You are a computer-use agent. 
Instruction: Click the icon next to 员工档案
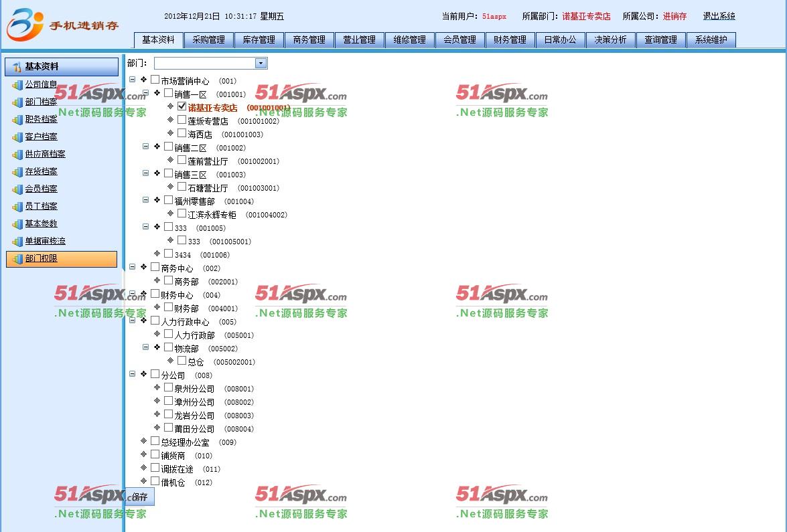[17, 207]
